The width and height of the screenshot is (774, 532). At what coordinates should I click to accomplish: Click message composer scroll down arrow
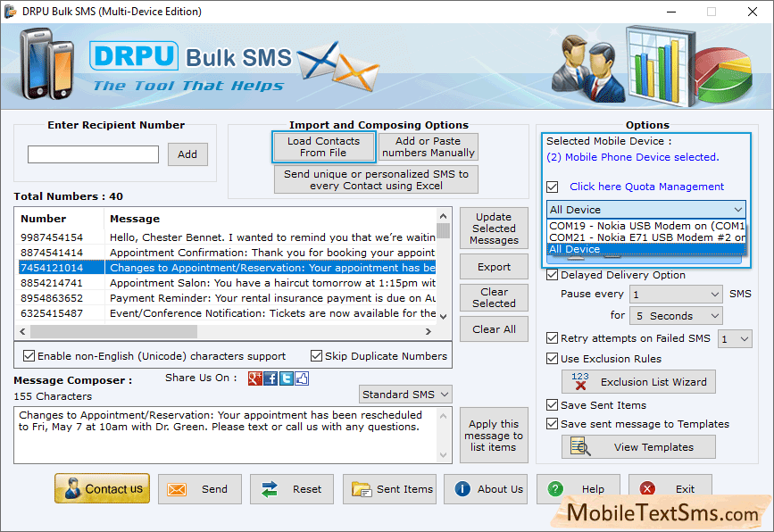click(444, 455)
